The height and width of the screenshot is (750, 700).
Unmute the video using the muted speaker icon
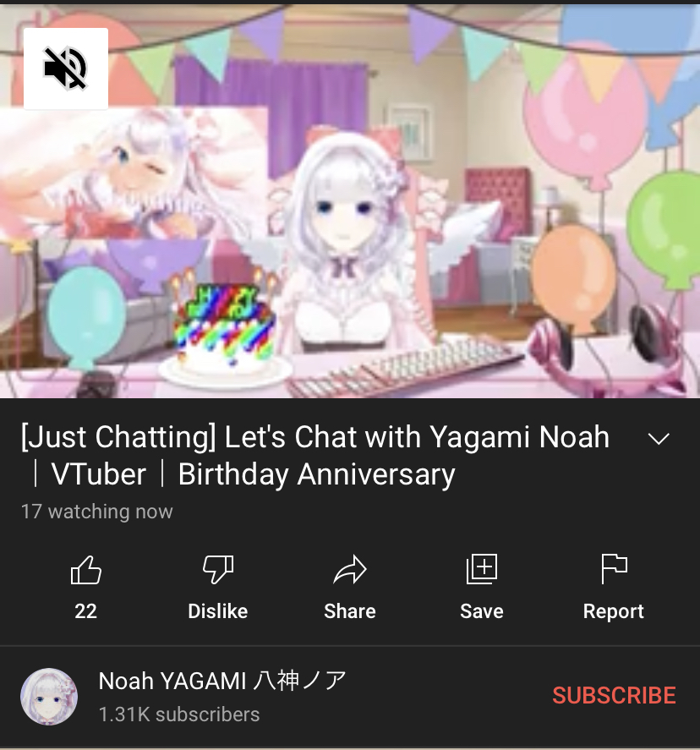pos(65,68)
